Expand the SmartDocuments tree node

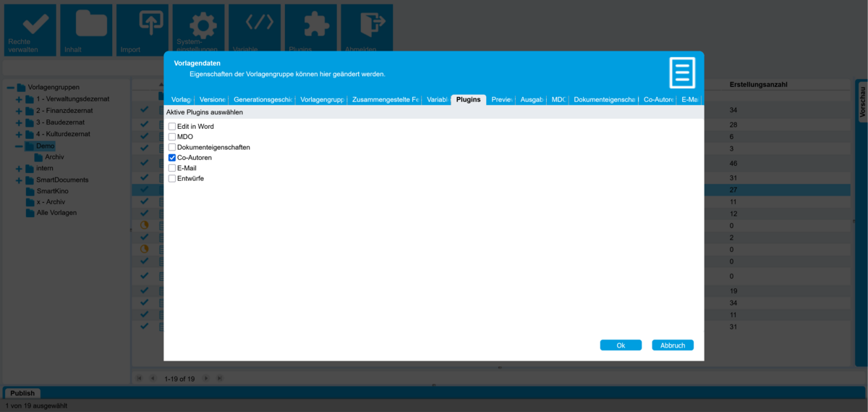click(20, 180)
